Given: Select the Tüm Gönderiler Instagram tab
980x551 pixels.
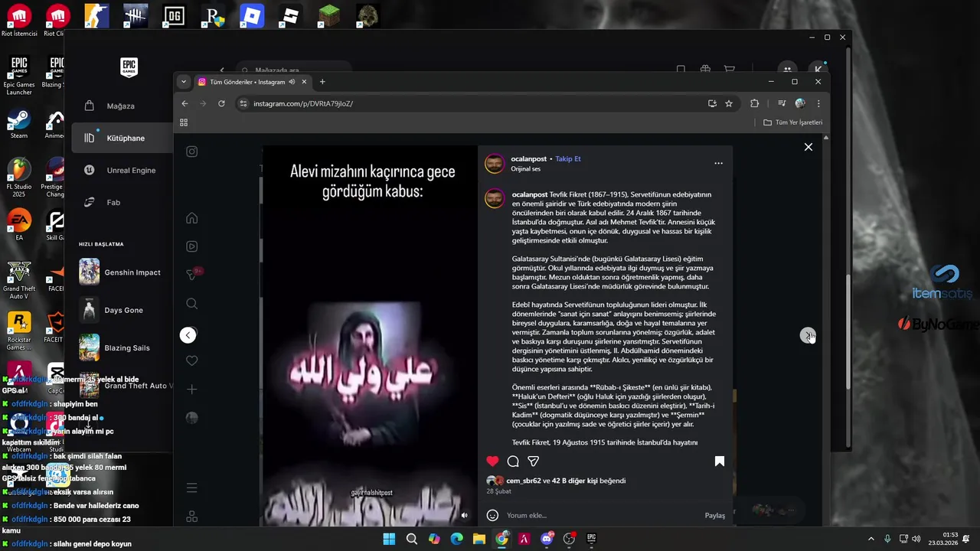Looking at the screenshot, I should click(x=247, y=82).
